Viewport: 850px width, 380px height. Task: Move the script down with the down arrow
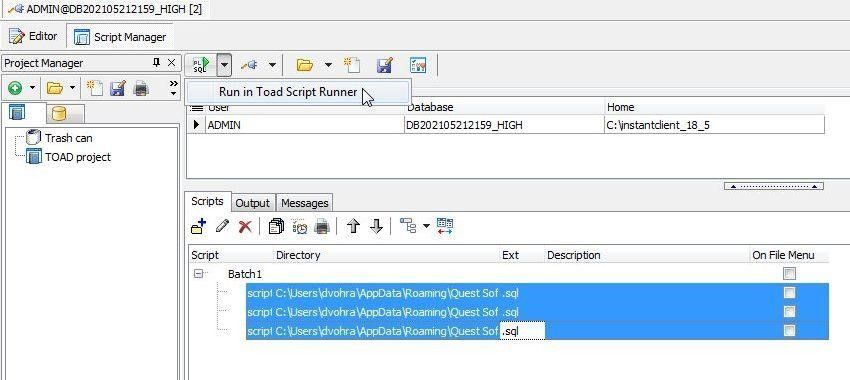pos(376,226)
